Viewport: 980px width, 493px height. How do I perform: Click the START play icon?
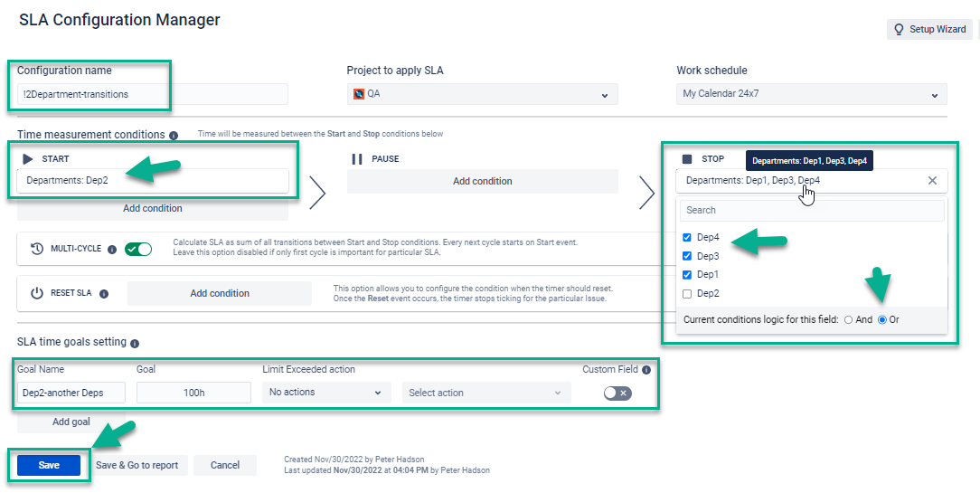click(x=28, y=159)
